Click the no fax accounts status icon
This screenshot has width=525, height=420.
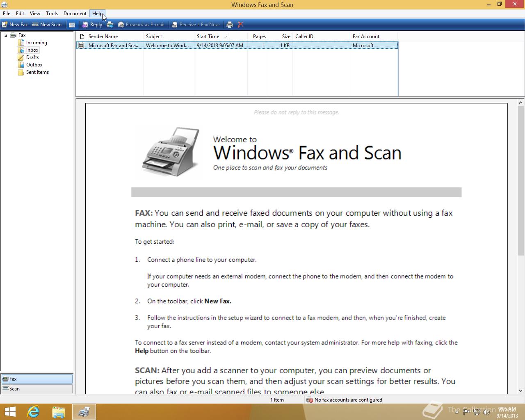[x=310, y=400]
